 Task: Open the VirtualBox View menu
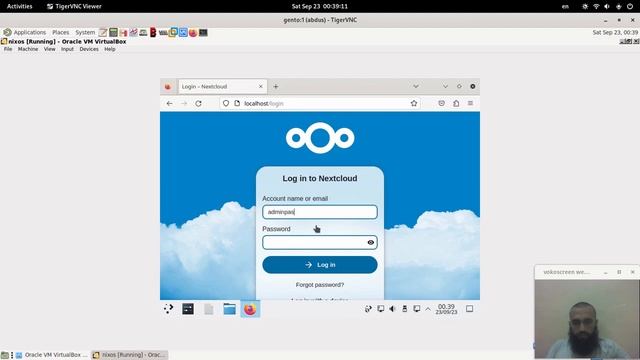point(49,49)
